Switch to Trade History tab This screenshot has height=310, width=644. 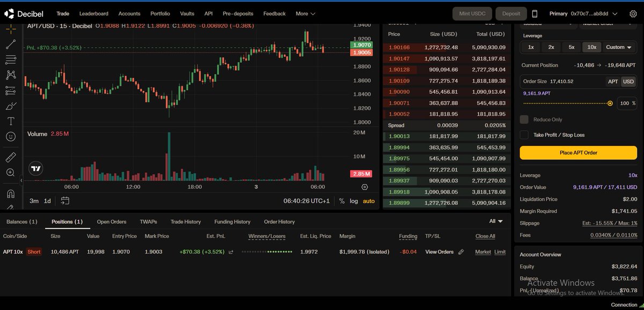(186, 222)
